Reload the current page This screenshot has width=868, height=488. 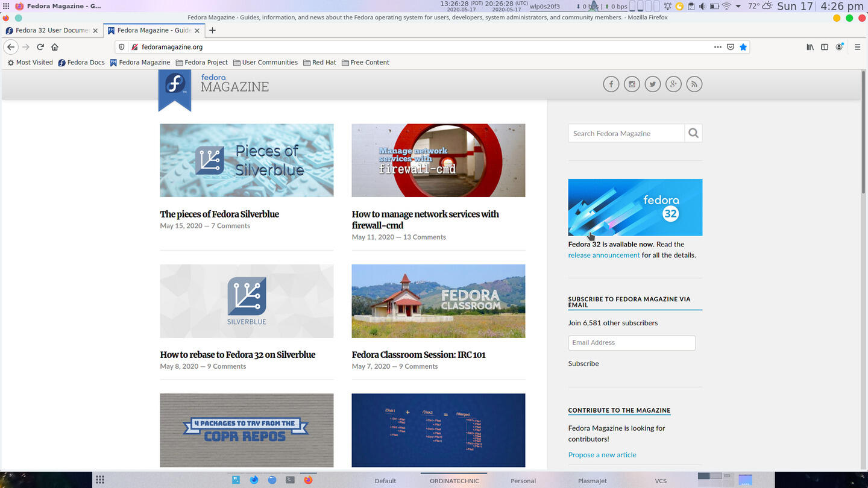tap(40, 47)
